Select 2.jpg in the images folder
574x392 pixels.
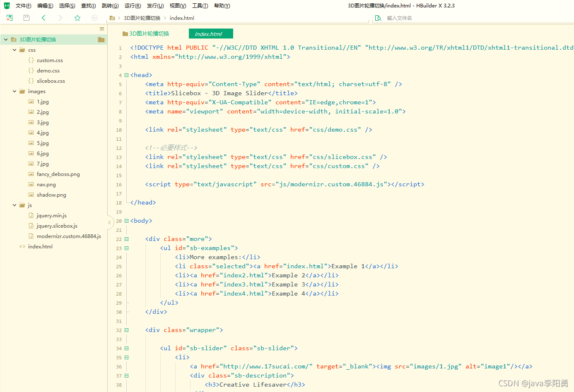pyautogui.click(x=43, y=112)
